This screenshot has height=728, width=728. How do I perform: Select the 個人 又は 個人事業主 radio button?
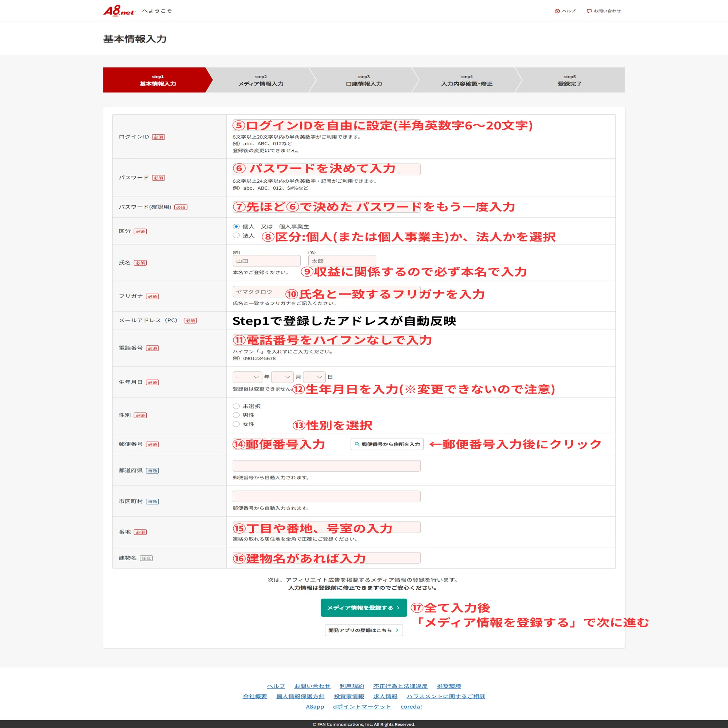tap(236, 226)
